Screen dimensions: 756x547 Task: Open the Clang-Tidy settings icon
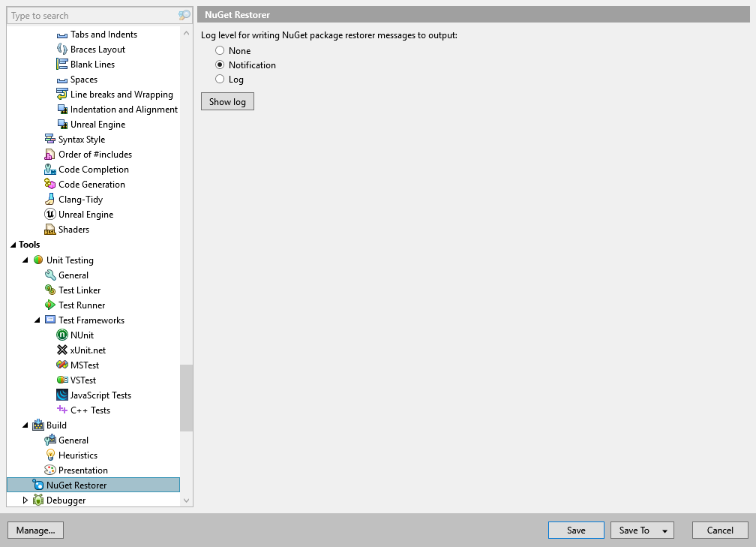click(x=49, y=199)
